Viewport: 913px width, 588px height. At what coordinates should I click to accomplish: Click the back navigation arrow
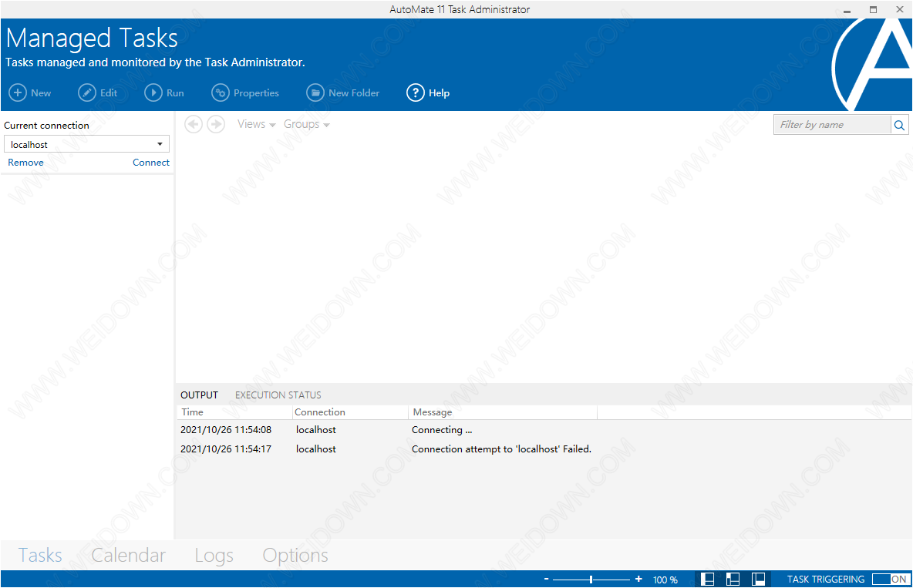coord(194,124)
